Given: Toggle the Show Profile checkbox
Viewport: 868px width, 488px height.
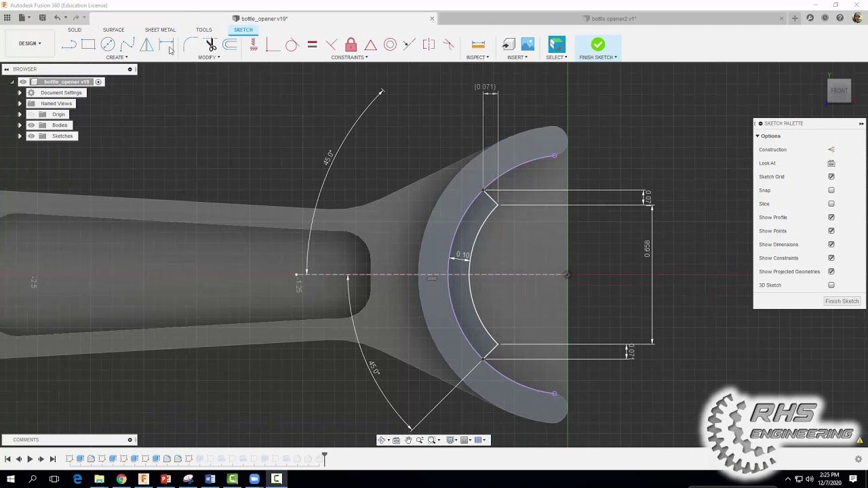Looking at the screenshot, I should click(831, 218).
